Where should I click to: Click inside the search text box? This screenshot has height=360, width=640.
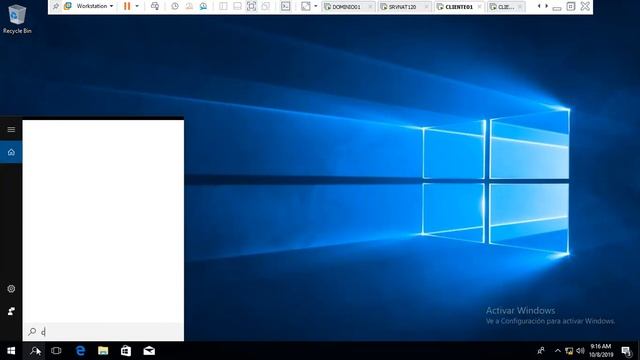(103, 332)
